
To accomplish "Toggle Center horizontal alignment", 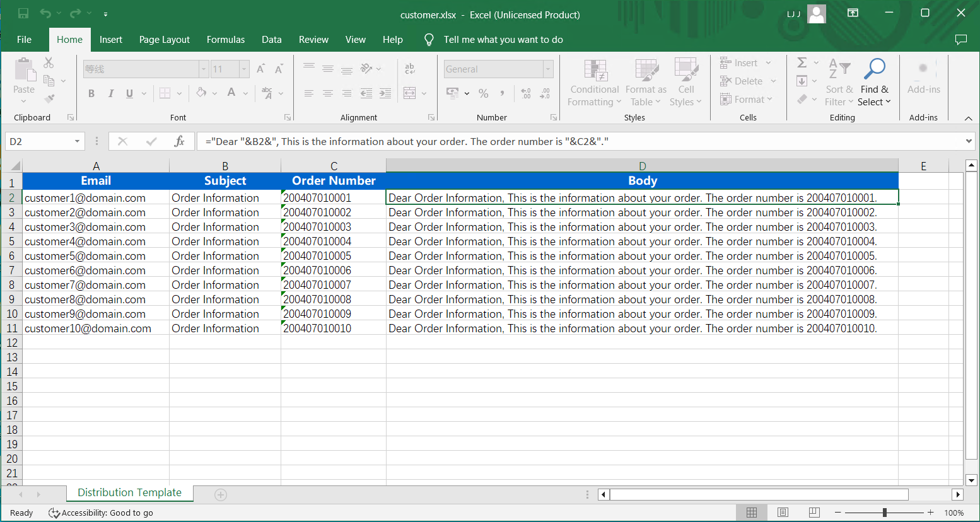I will pos(328,93).
